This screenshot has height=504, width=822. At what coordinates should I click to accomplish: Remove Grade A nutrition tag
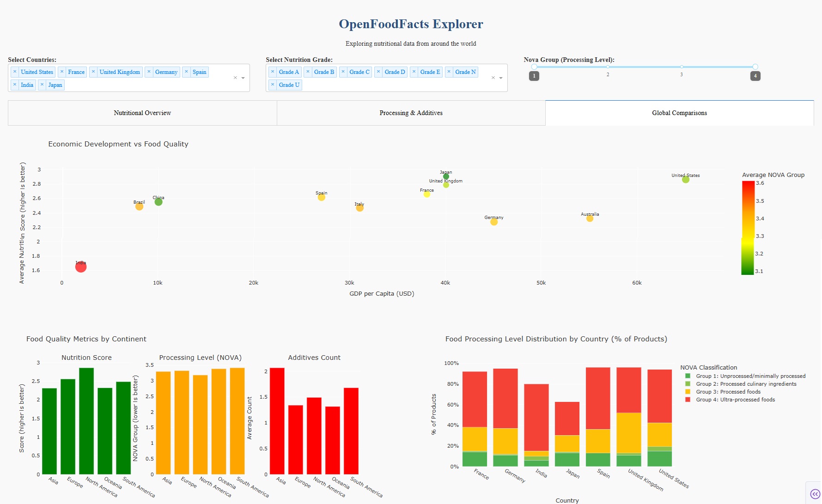tap(273, 72)
